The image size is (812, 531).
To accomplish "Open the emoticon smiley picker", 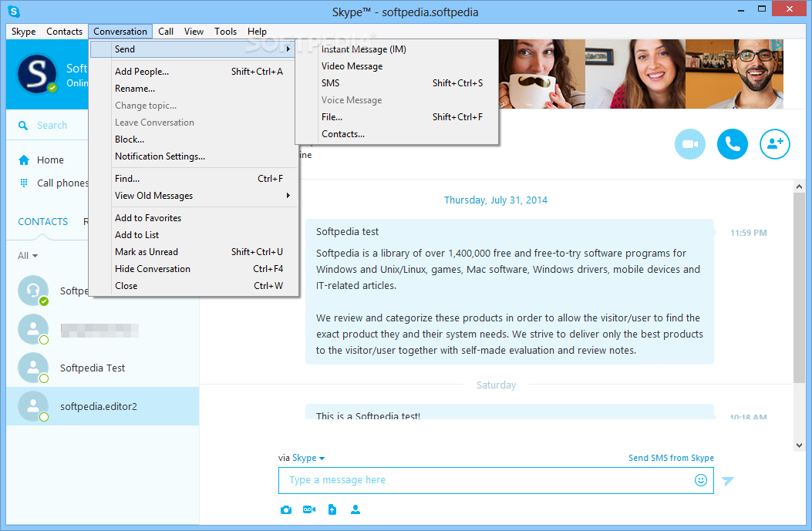I will pyautogui.click(x=701, y=480).
